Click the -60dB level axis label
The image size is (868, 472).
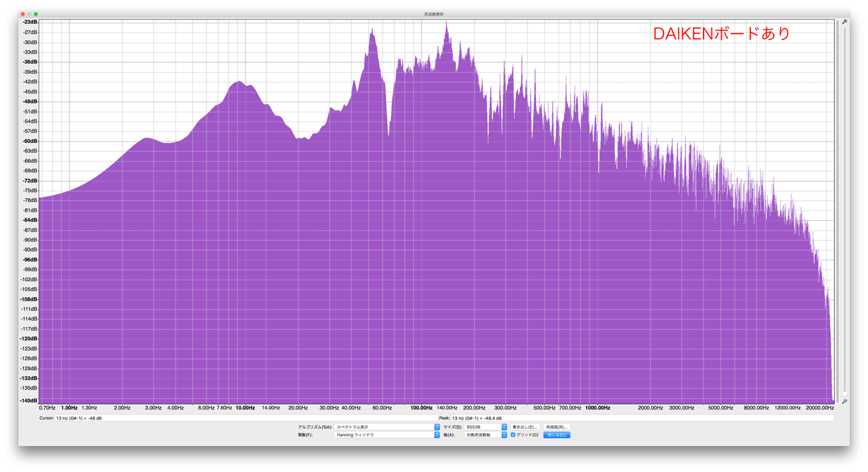pyautogui.click(x=30, y=141)
